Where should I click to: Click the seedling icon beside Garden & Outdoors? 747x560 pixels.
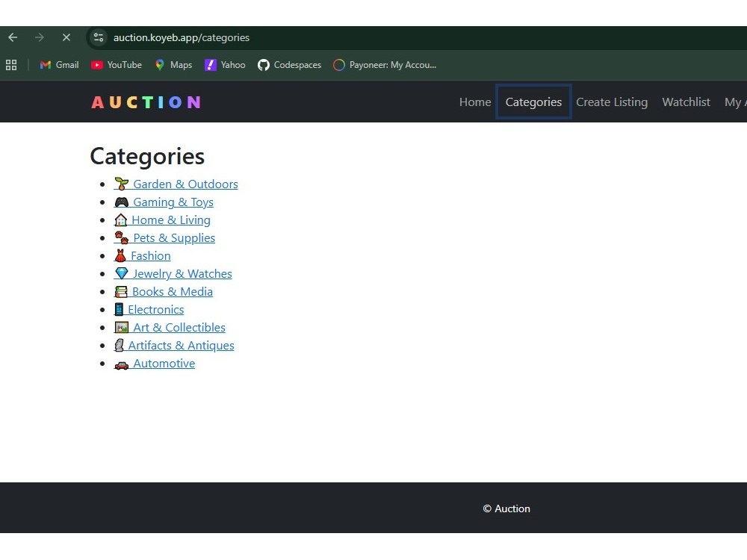[x=122, y=184]
